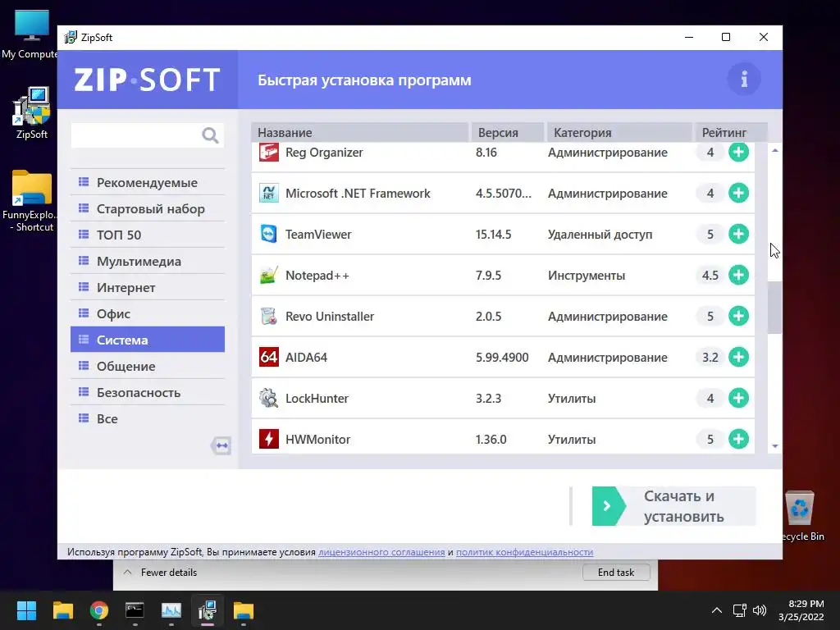Click the AIDA64 version 5.99.4900
840x630 pixels.
pos(502,358)
